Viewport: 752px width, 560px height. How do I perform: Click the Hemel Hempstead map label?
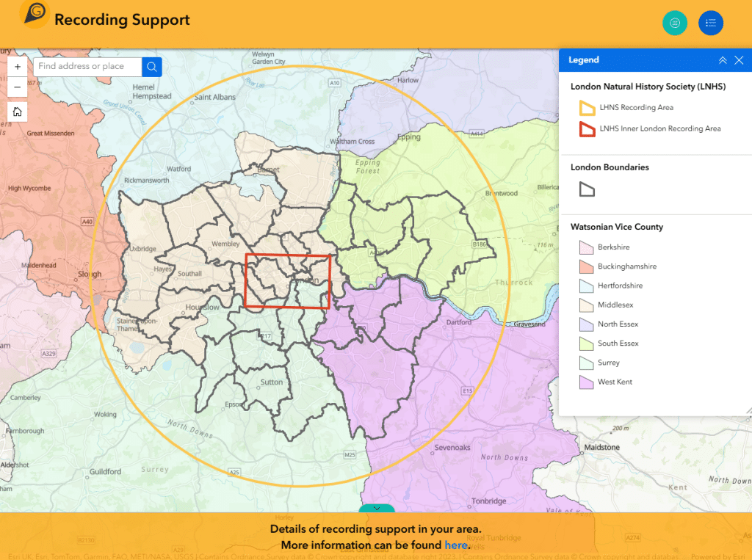[152, 92]
